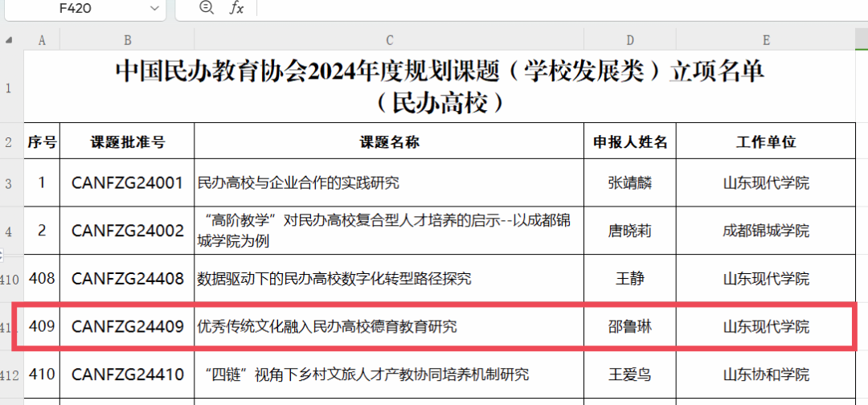Click 序号 cell 408

click(x=42, y=278)
